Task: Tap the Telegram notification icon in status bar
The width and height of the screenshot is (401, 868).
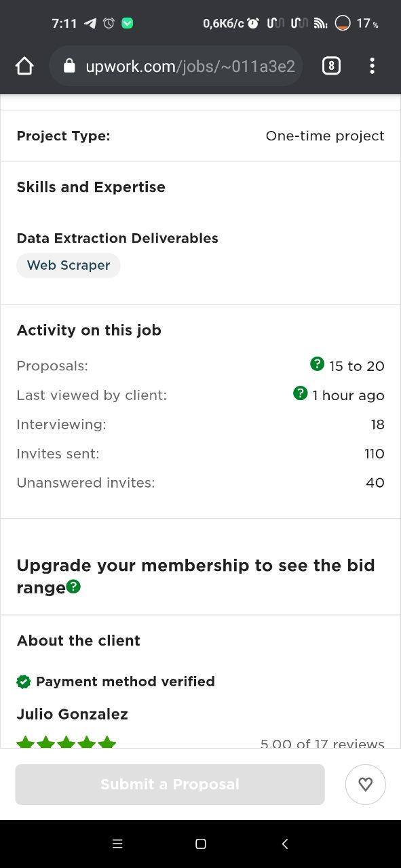Action: [90, 23]
